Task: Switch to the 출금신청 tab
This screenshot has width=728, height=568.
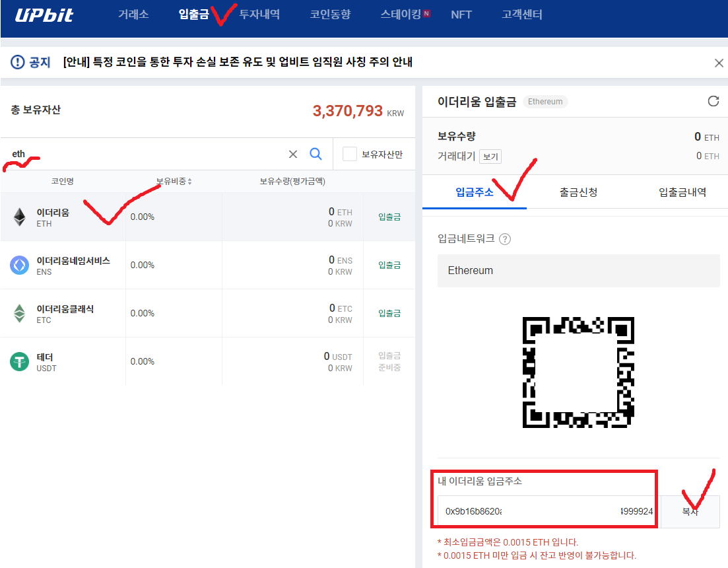Action: [x=578, y=192]
